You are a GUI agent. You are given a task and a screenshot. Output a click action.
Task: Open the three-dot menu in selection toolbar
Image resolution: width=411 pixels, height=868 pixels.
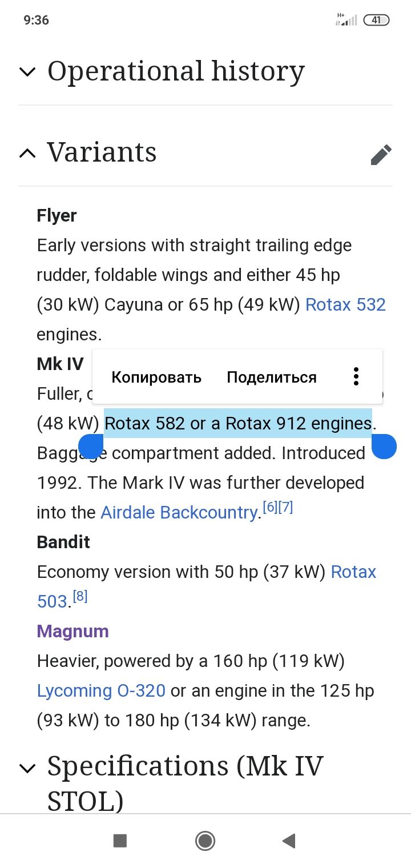click(356, 376)
